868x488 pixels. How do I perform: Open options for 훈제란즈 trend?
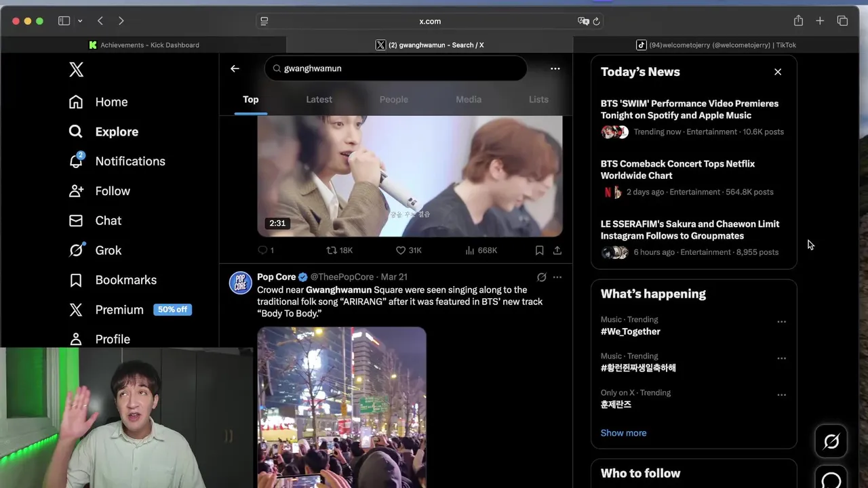[x=781, y=395]
